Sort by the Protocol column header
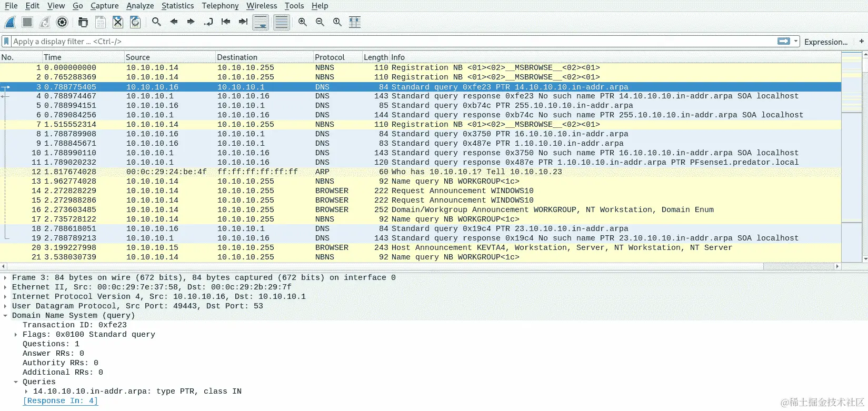The image size is (868, 411). click(x=337, y=57)
